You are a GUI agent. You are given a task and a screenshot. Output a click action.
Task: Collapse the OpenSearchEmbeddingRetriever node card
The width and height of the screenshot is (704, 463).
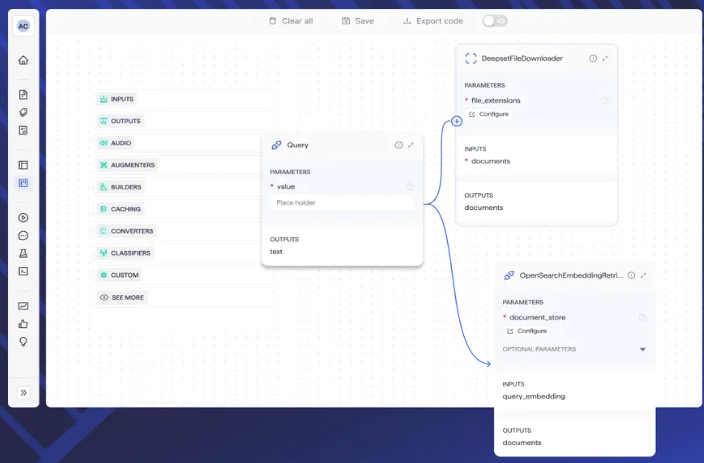click(643, 275)
